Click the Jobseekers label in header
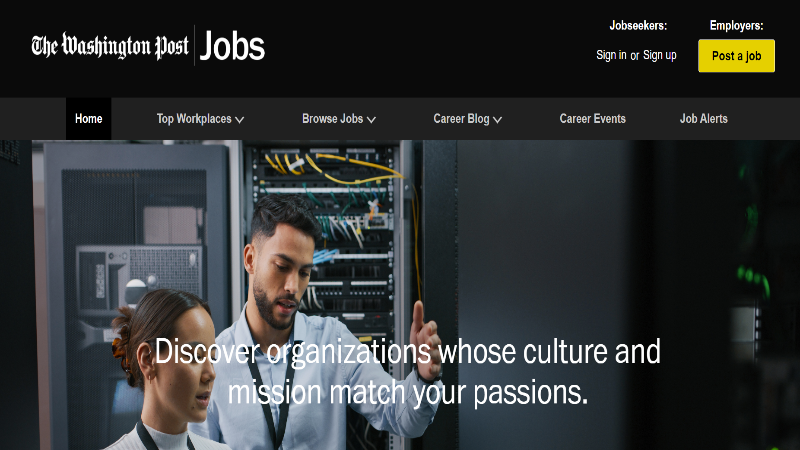Screen dimensions: 800x450 (638, 26)
